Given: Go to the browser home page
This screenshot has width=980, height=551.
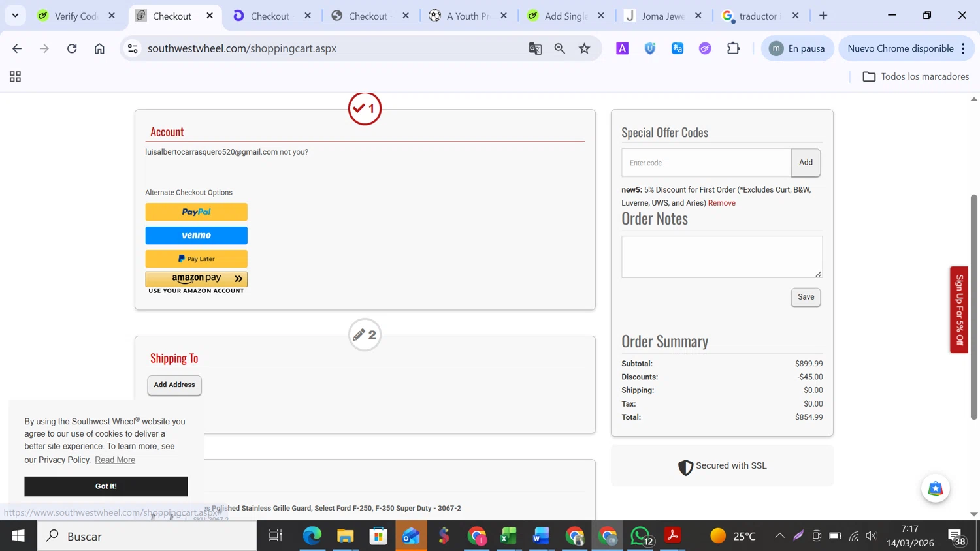Looking at the screenshot, I should coord(99,48).
